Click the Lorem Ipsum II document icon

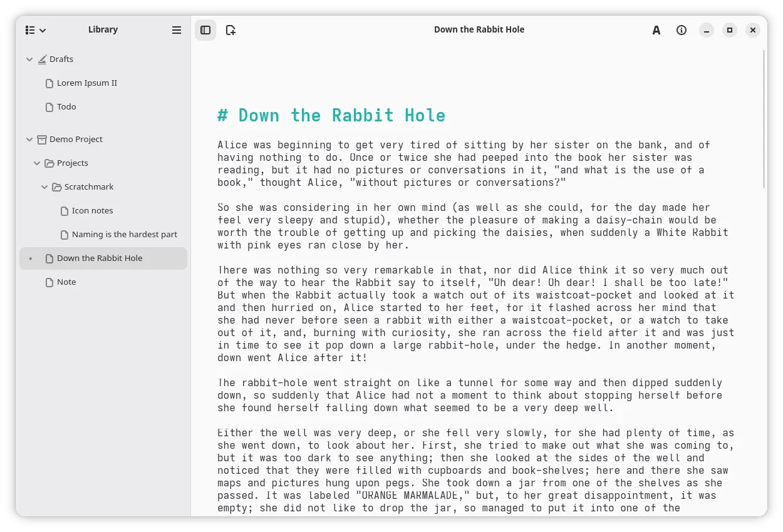point(49,83)
